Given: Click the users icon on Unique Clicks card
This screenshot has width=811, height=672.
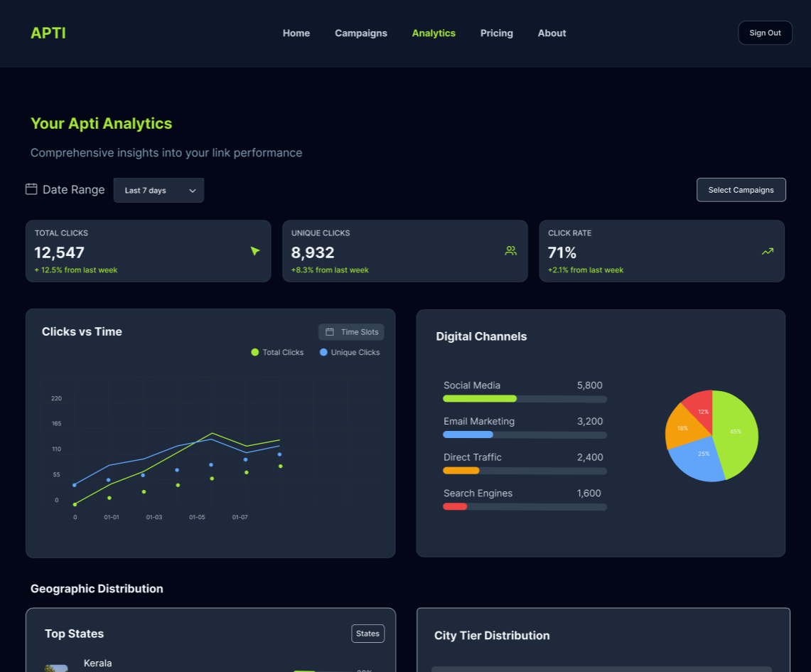Looking at the screenshot, I should coord(510,250).
